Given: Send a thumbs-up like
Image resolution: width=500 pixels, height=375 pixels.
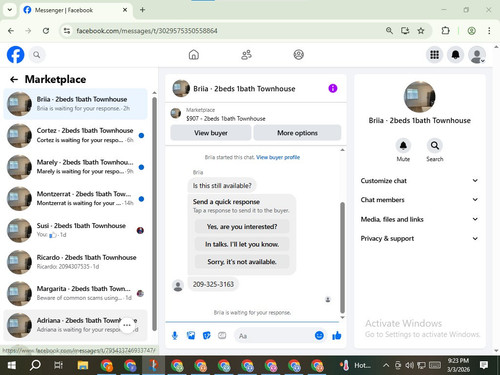Looking at the screenshot, I should [x=337, y=335].
